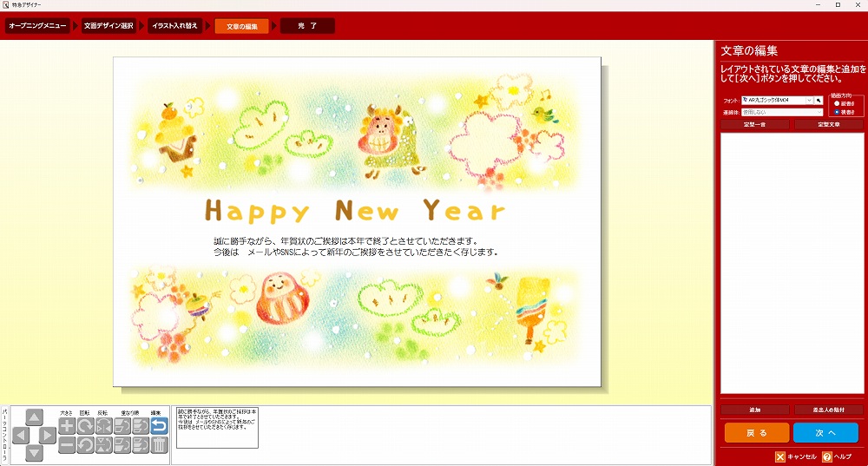Click the font search magnifier button

[819, 101]
